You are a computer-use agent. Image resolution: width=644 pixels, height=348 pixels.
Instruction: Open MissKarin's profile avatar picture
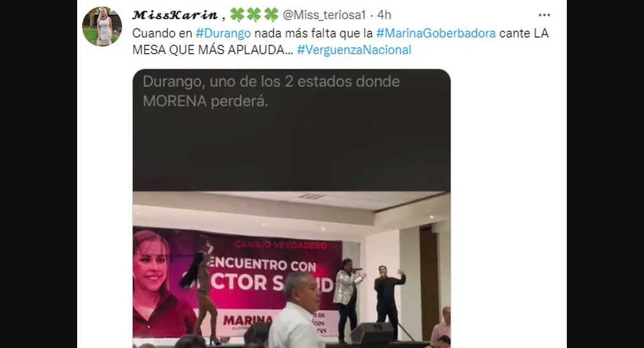coord(102,26)
